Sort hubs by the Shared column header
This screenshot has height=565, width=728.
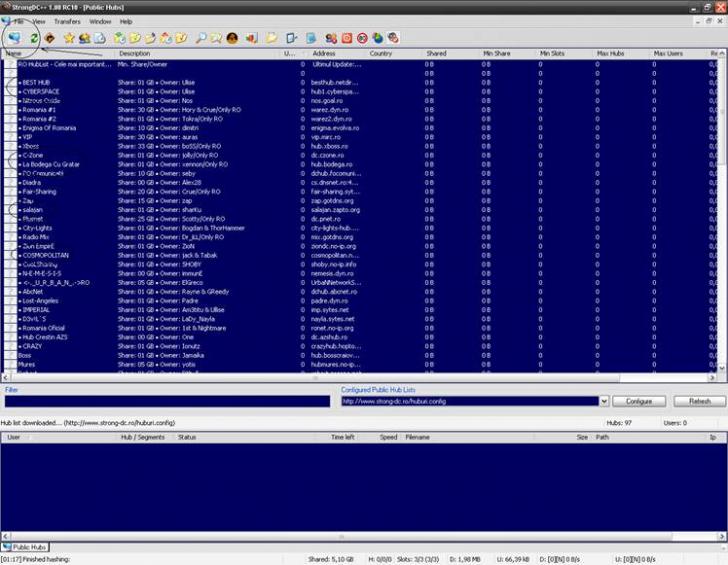tap(436, 53)
